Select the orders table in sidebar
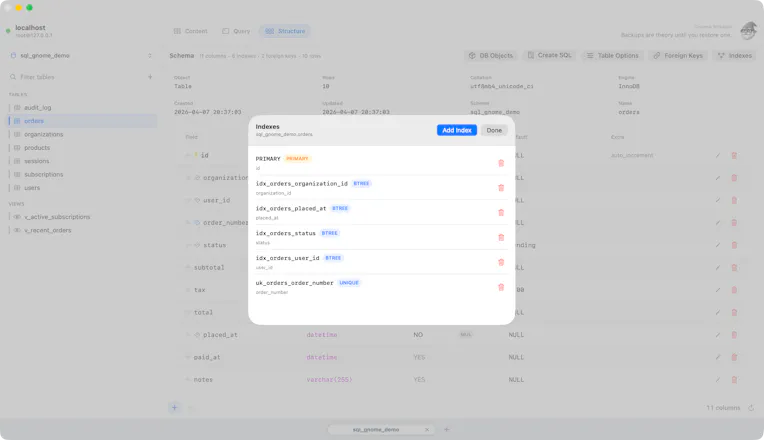This screenshot has width=764, height=440. [x=81, y=121]
